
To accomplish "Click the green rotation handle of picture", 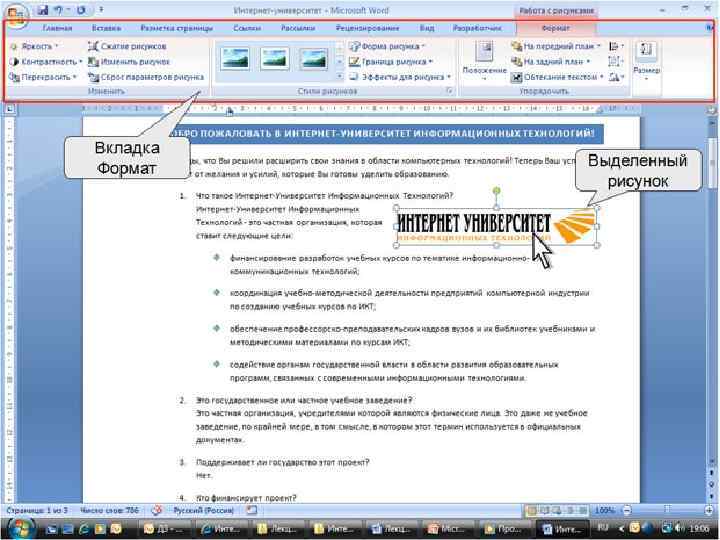I will (x=496, y=190).
